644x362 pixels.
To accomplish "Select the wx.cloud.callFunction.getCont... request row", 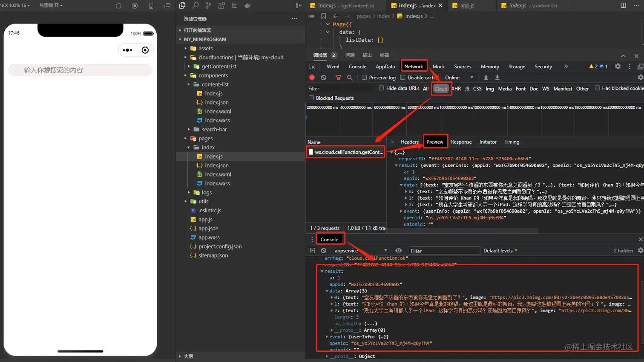I will pos(345,152).
